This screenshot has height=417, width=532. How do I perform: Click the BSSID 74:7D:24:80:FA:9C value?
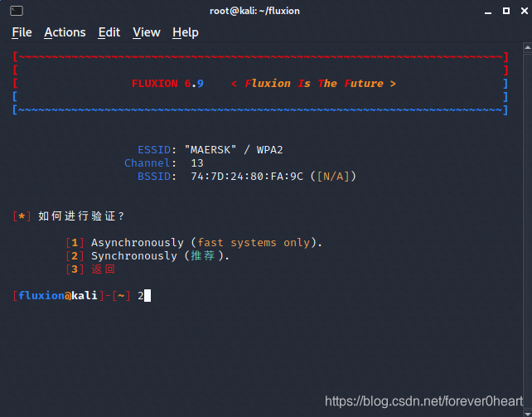247,177
